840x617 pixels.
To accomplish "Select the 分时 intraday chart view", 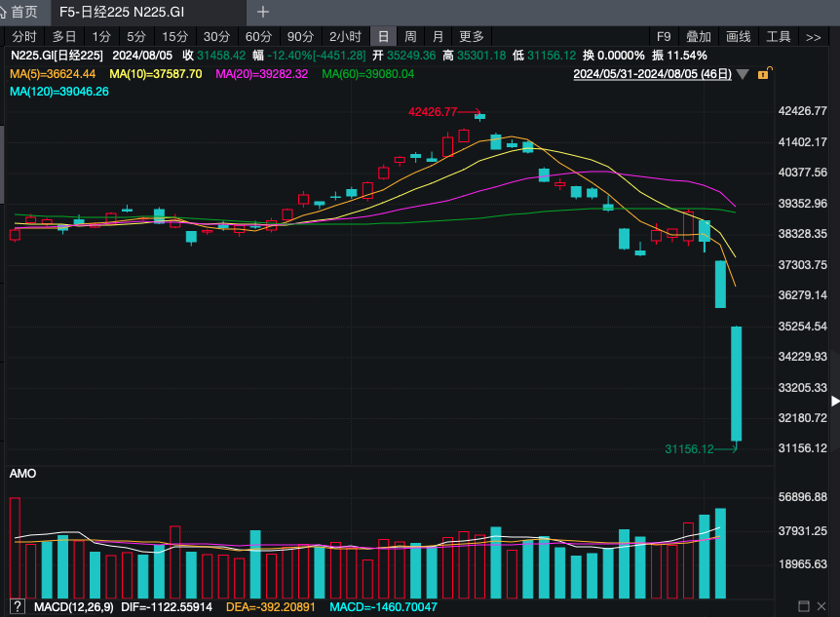I will pyautogui.click(x=24, y=37).
